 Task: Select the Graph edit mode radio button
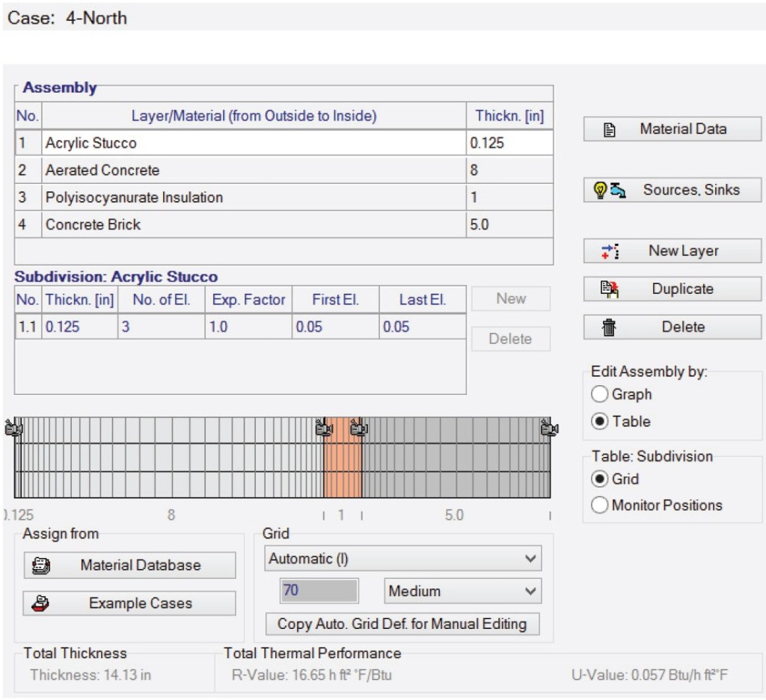tap(600, 394)
